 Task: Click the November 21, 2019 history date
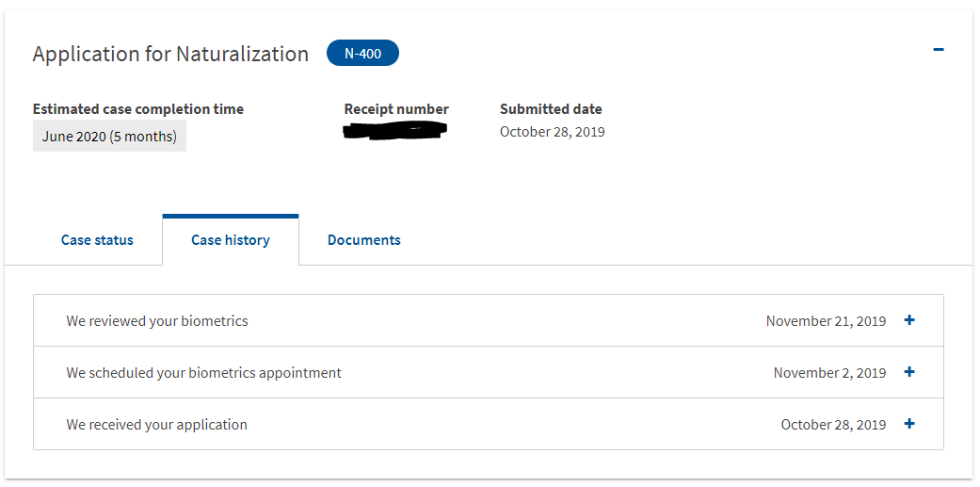826,320
